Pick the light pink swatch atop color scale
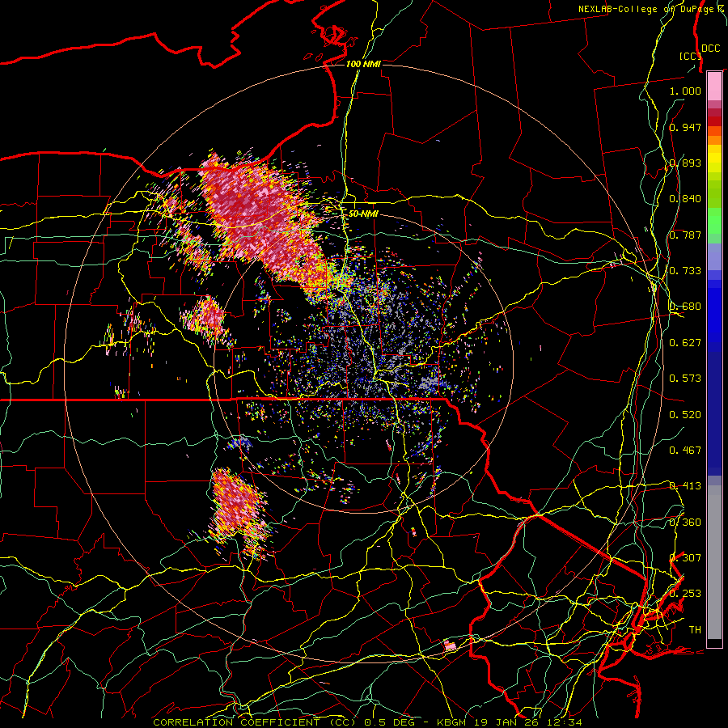The width and height of the screenshot is (728, 728). [714, 86]
